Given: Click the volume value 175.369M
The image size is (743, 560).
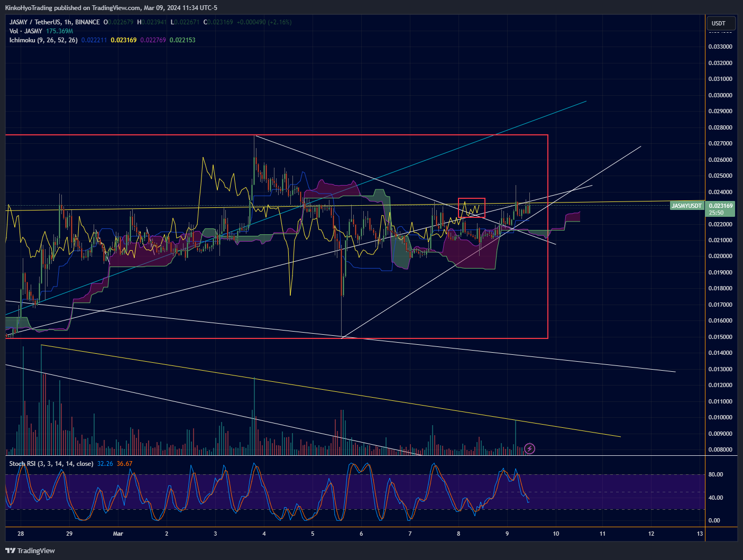Looking at the screenshot, I should click(59, 31).
